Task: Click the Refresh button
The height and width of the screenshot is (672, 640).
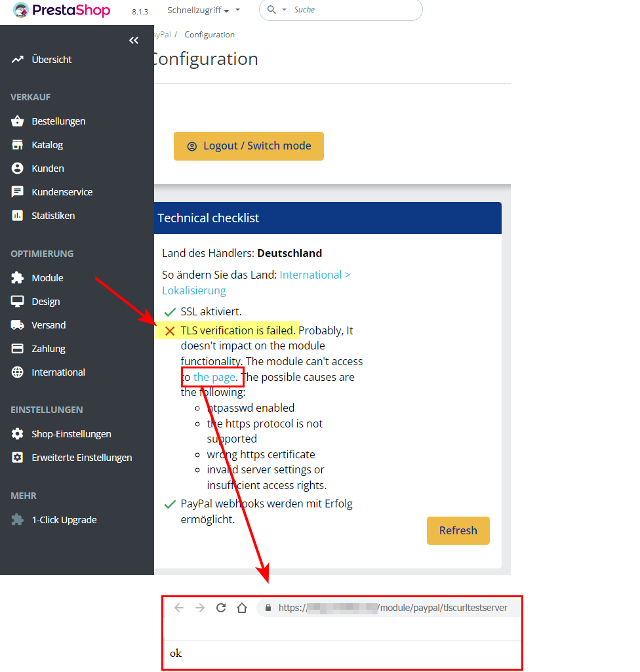Action: click(x=458, y=530)
